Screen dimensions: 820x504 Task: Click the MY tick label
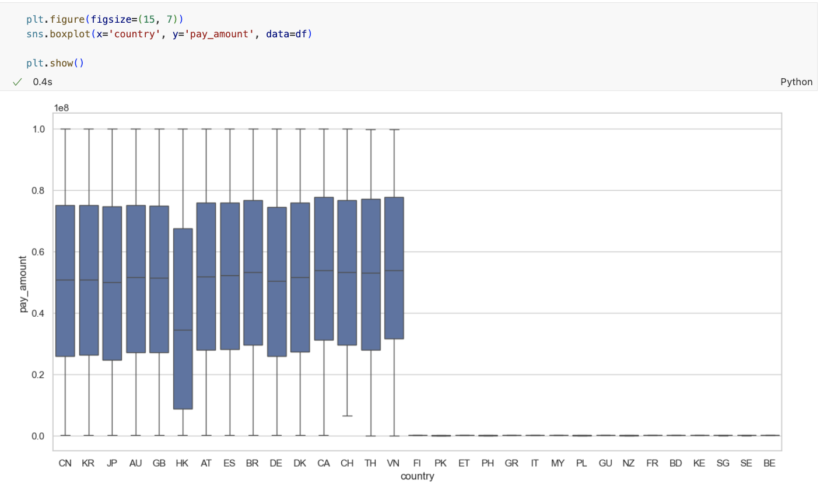pyautogui.click(x=558, y=463)
